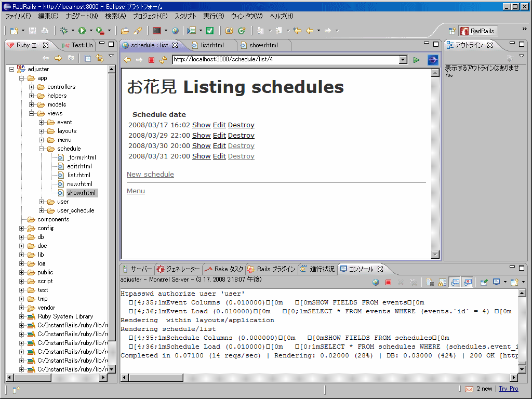
Task: Select the Debug icon in the toolbar
Action: [x=63, y=31]
